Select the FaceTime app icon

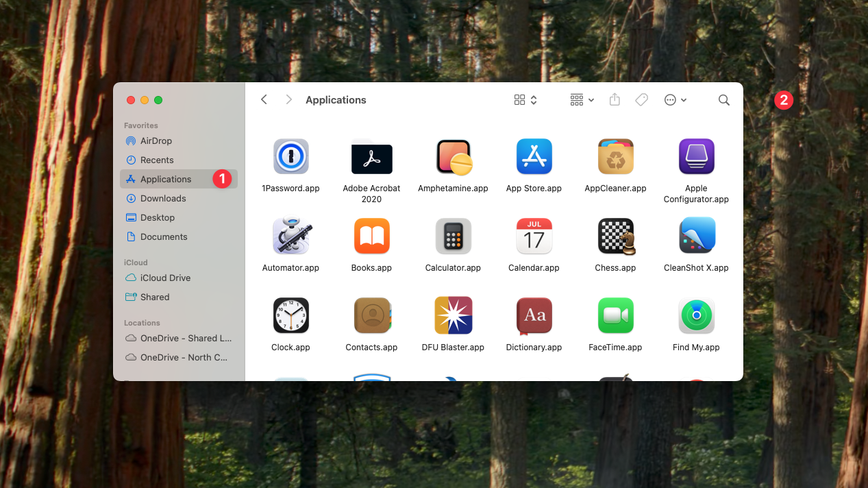coord(615,316)
